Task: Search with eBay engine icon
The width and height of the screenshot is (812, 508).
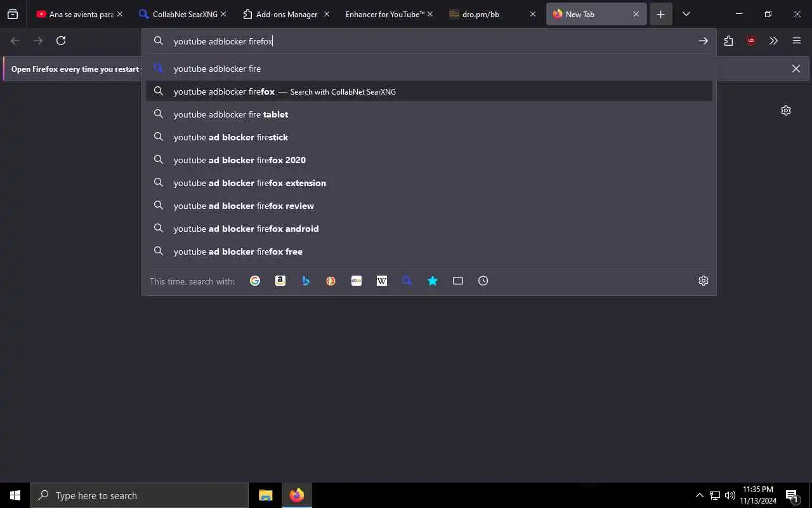Action: click(357, 281)
